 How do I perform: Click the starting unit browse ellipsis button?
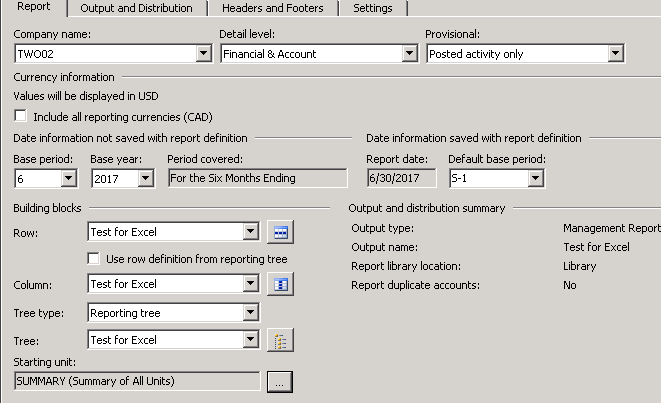pyautogui.click(x=280, y=381)
